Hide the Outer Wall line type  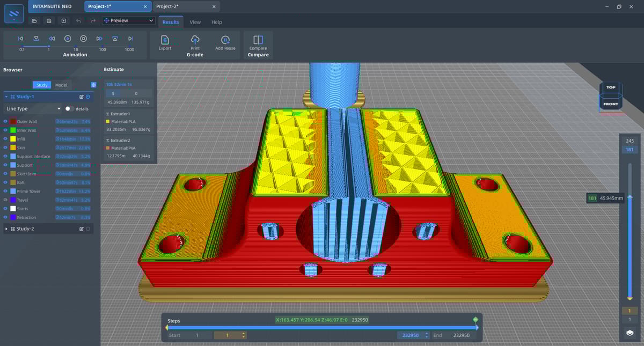5,121
